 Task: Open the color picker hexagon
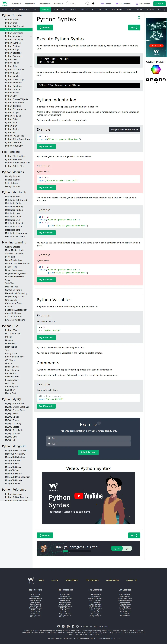coord(156,69)
